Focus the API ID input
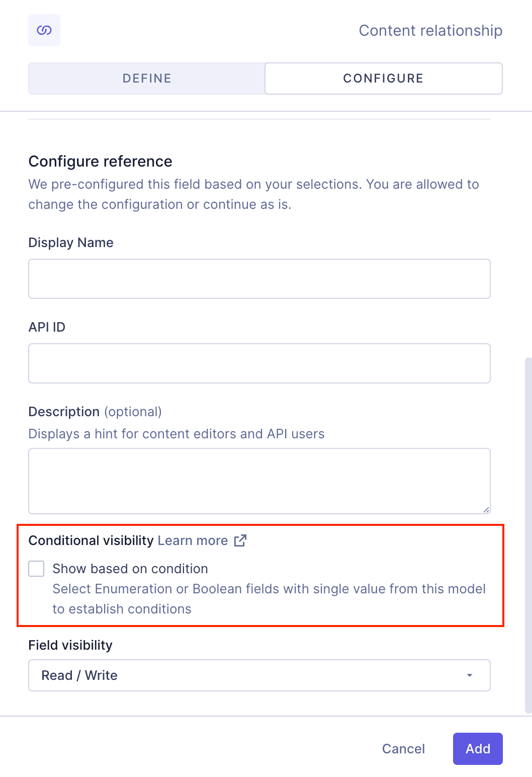The width and height of the screenshot is (532, 777). point(259,363)
